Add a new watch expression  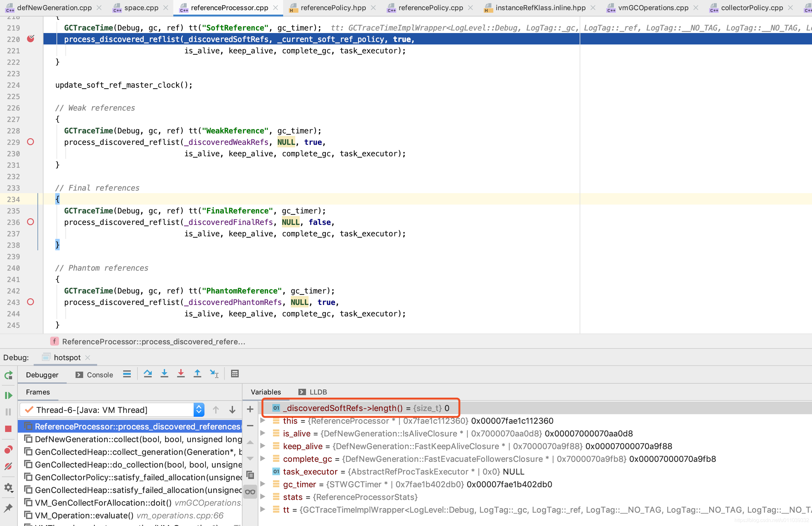(x=250, y=409)
